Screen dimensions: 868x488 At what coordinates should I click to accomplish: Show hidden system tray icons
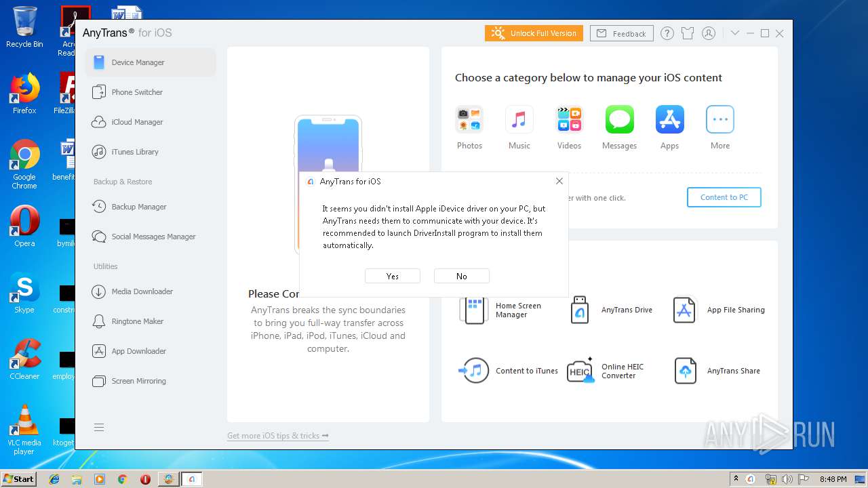point(736,479)
